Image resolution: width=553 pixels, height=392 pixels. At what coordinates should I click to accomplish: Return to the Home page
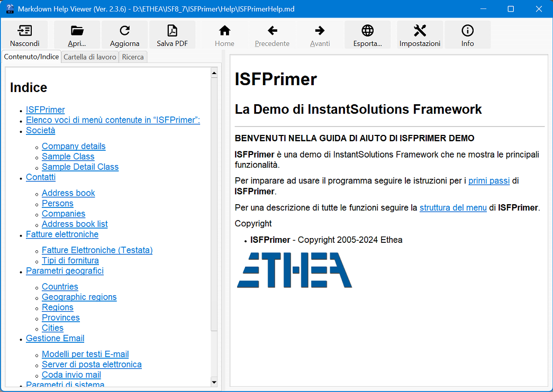pos(224,34)
